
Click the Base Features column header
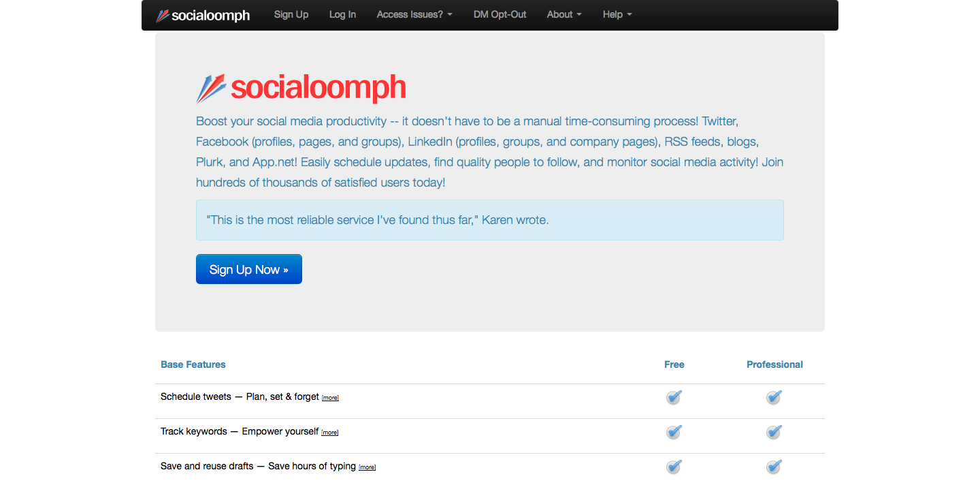[x=193, y=364]
